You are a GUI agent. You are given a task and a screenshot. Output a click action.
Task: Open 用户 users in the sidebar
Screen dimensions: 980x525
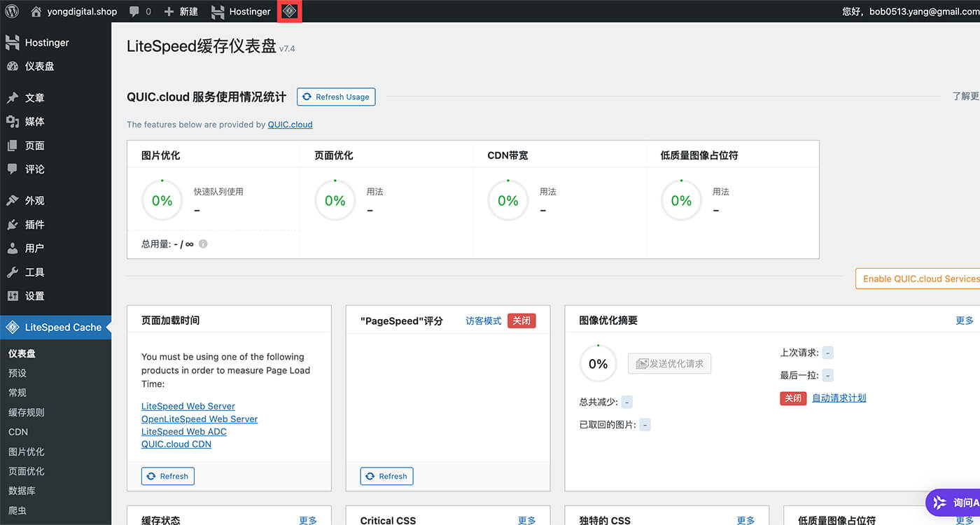55,248
